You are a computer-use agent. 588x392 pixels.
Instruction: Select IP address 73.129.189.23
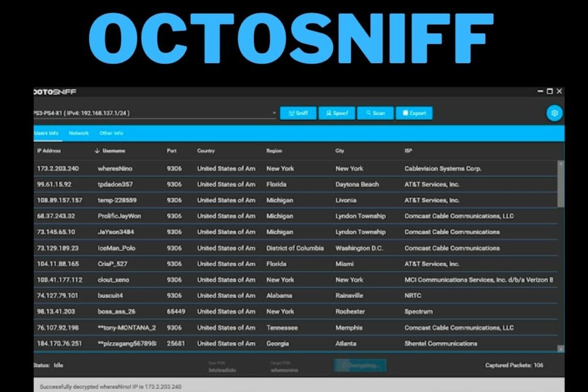[x=58, y=248]
